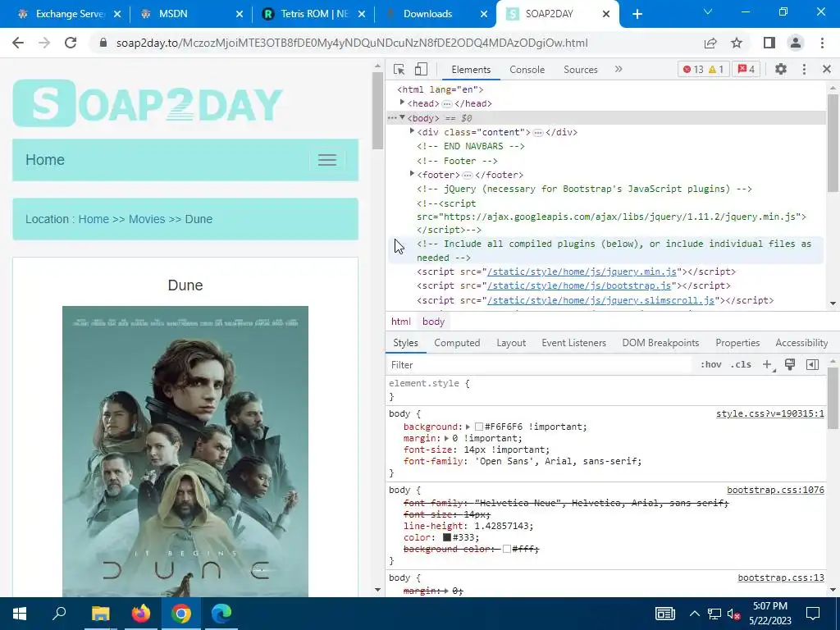Image resolution: width=840 pixels, height=630 pixels.
Task: Click the share page icon in address bar
Action: pos(710,43)
